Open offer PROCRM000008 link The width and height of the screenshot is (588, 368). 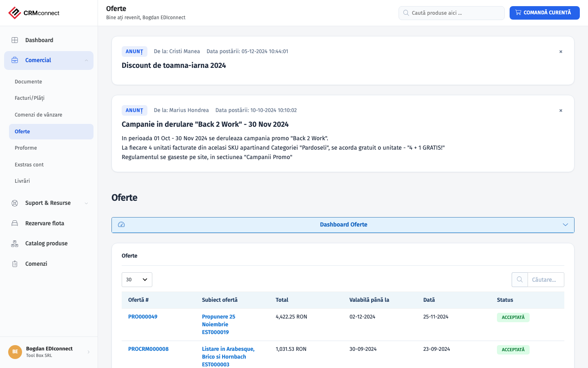pos(148,349)
